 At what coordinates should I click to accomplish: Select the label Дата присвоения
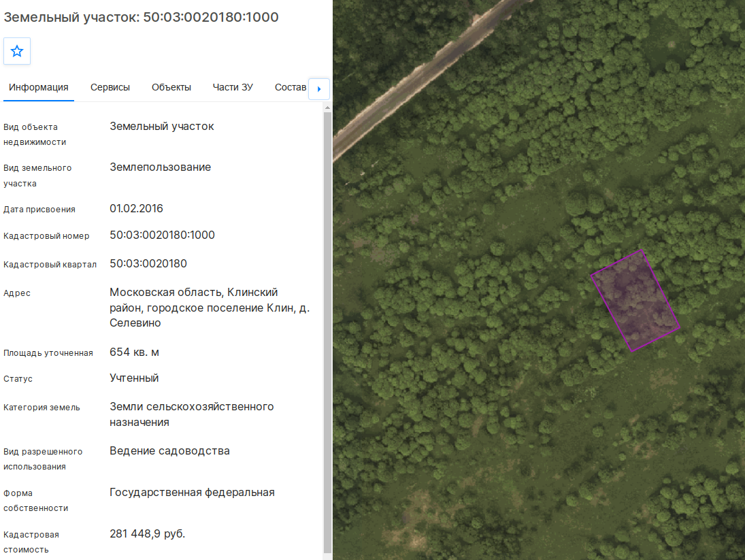point(39,210)
